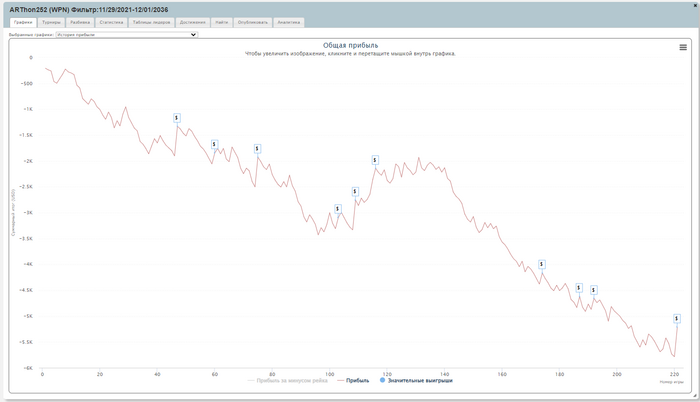The width and height of the screenshot is (700, 402).
Task: Click the $ win marker near game 109
Action: 355,192
